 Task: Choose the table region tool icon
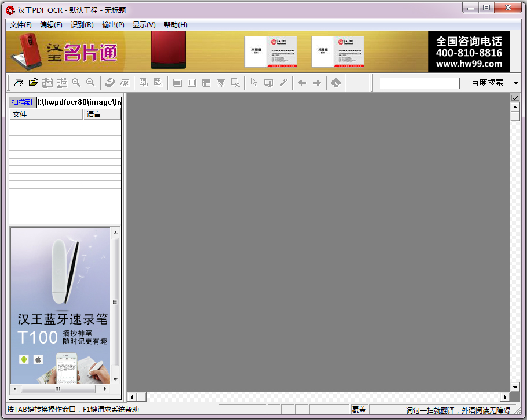pyautogui.click(x=206, y=82)
